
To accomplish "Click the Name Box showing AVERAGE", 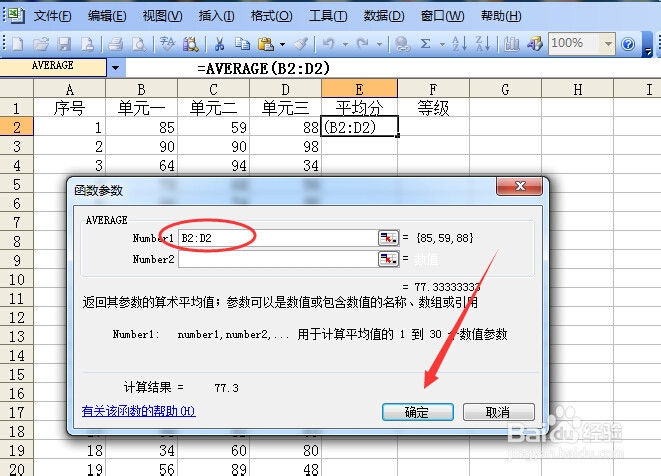I will [53, 67].
